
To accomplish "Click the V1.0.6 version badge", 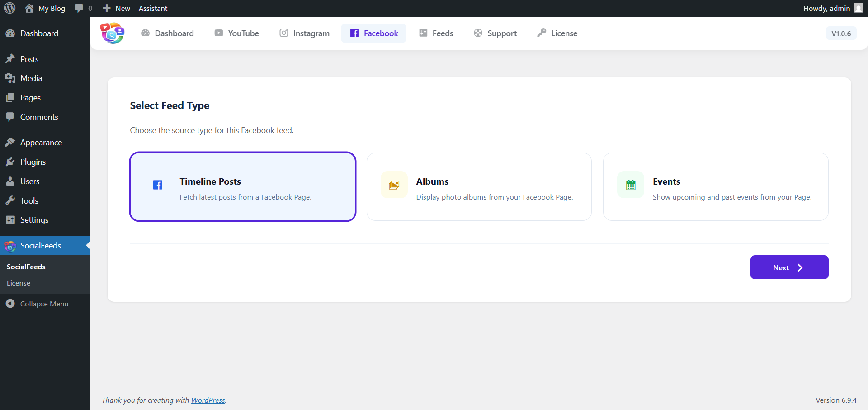I will coord(841,33).
